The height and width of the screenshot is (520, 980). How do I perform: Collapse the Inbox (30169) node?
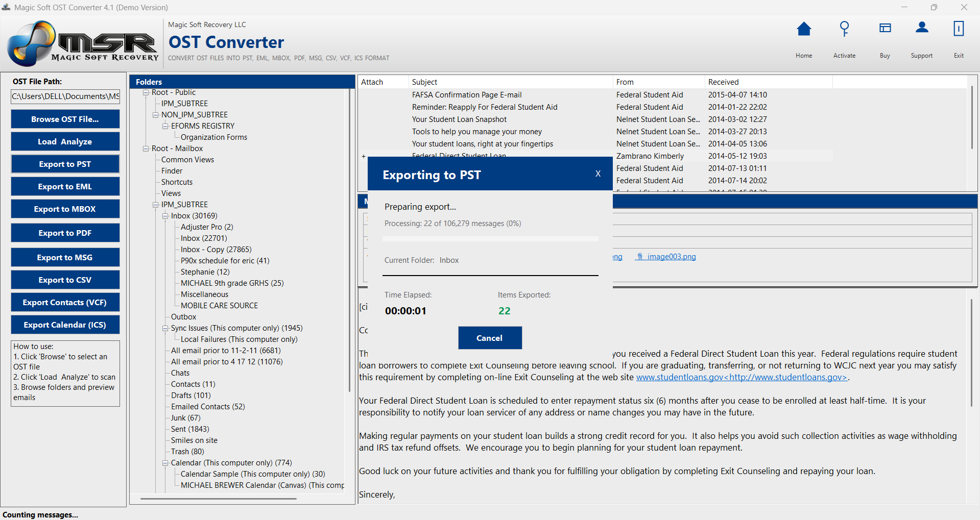165,216
